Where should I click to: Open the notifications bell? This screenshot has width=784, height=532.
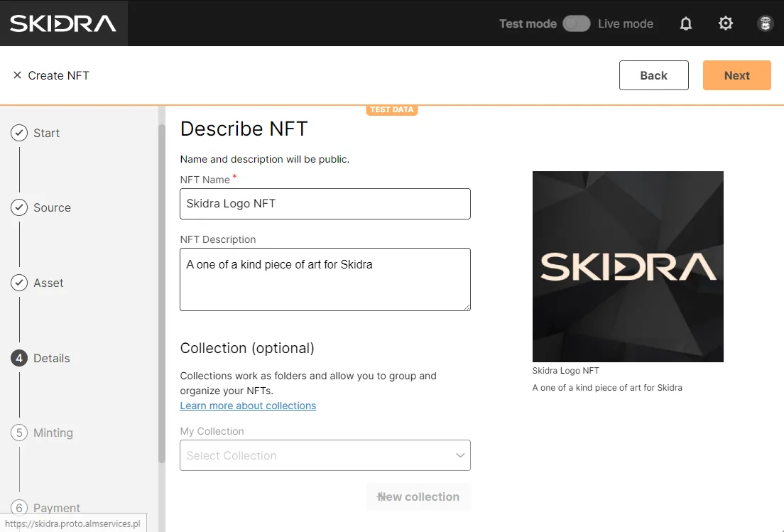coord(686,23)
